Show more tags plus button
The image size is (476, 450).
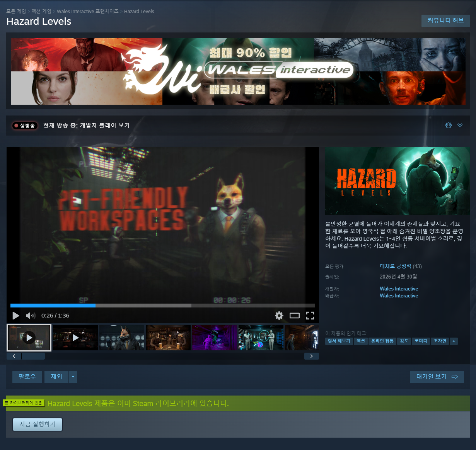click(454, 341)
